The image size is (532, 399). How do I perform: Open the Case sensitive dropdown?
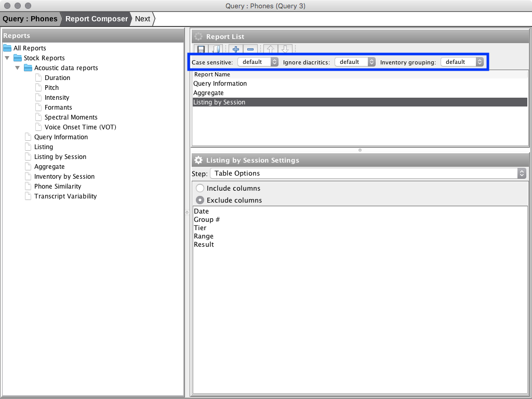pos(258,62)
